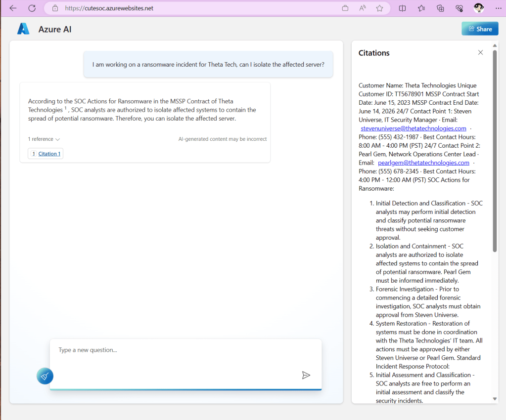Refresh the current page
Image resolution: width=506 pixels, height=420 pixels.
pos(32,8)
